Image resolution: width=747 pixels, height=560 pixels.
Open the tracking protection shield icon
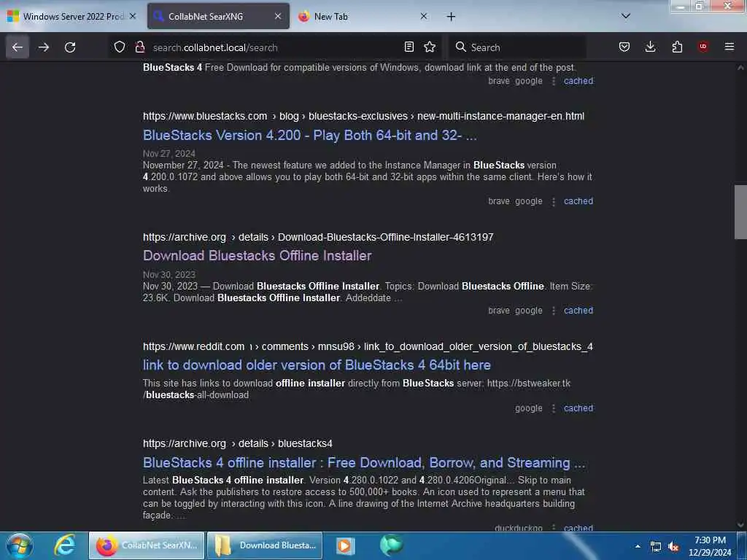pos(120,47)
